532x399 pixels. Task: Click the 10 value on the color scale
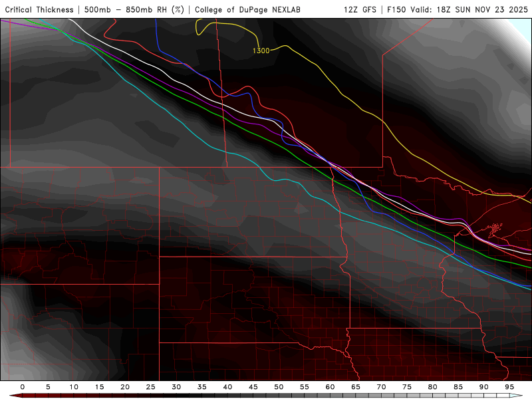pos(74,387)
